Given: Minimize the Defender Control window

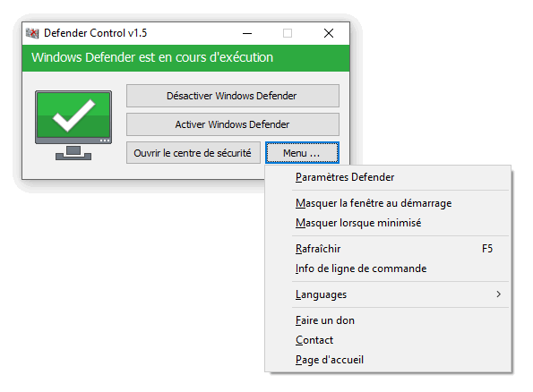Looking at the screenshot, I should [x=247, y=33].
